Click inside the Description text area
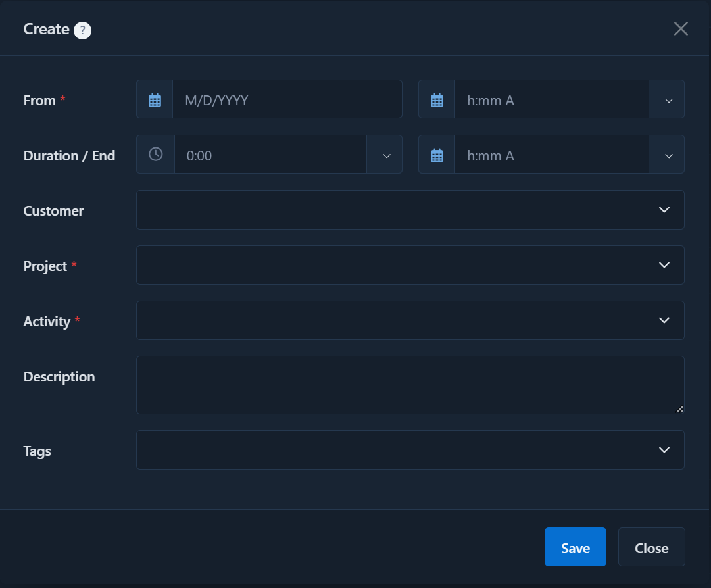 410,385
